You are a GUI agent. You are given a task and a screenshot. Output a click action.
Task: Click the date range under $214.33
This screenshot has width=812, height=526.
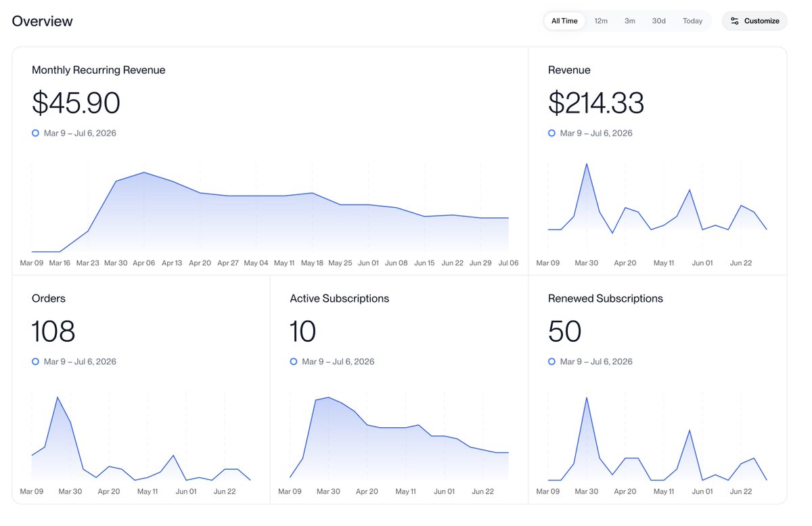tap(596, 133)
